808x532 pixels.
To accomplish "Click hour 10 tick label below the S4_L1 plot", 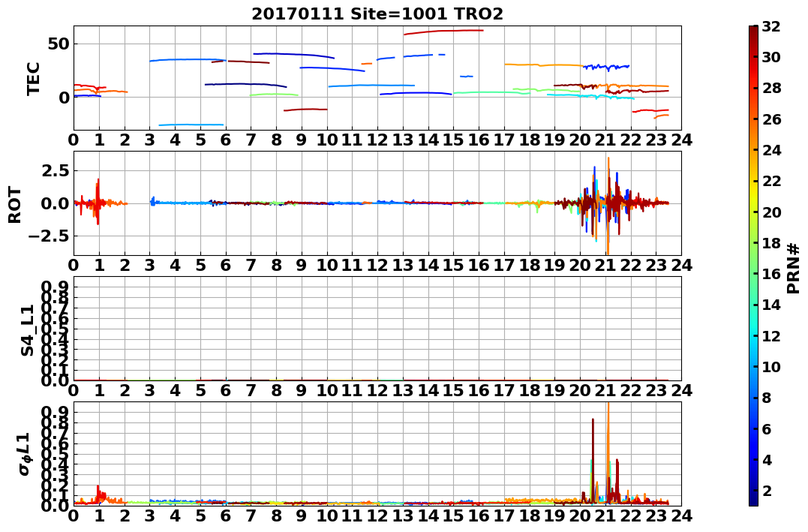I will pos(326,390).
